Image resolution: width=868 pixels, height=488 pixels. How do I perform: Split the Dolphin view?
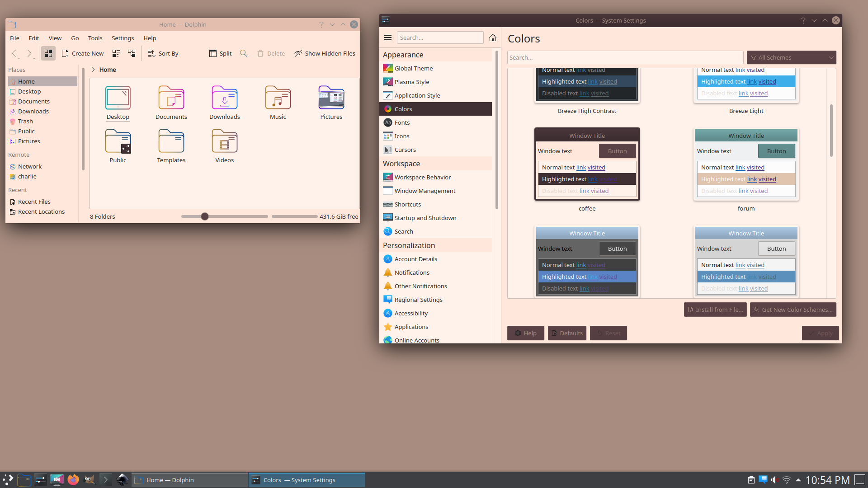[x=220, y=53]
